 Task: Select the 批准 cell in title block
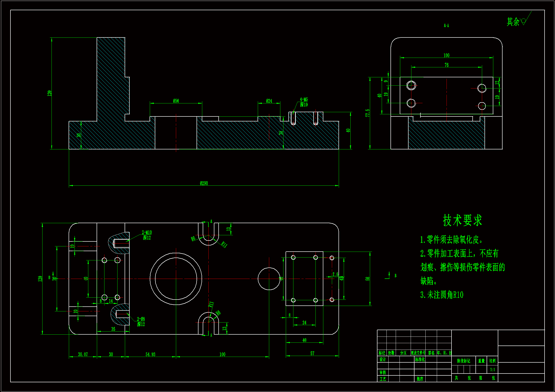click(x=420, y=379)
